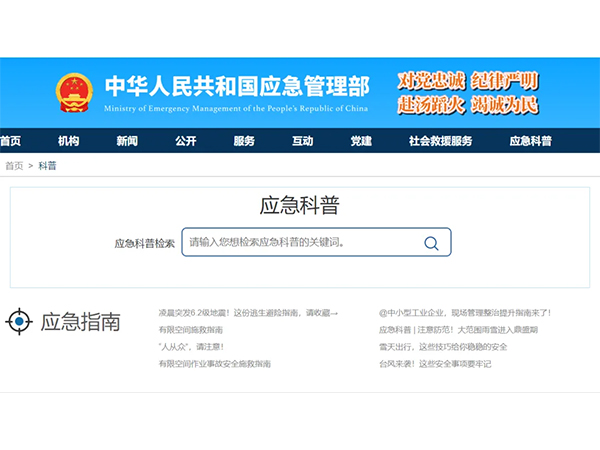Open 社会救援服务 in the navigation bar
The width and height of the screenshot is (600, 450).
point(440,141)
